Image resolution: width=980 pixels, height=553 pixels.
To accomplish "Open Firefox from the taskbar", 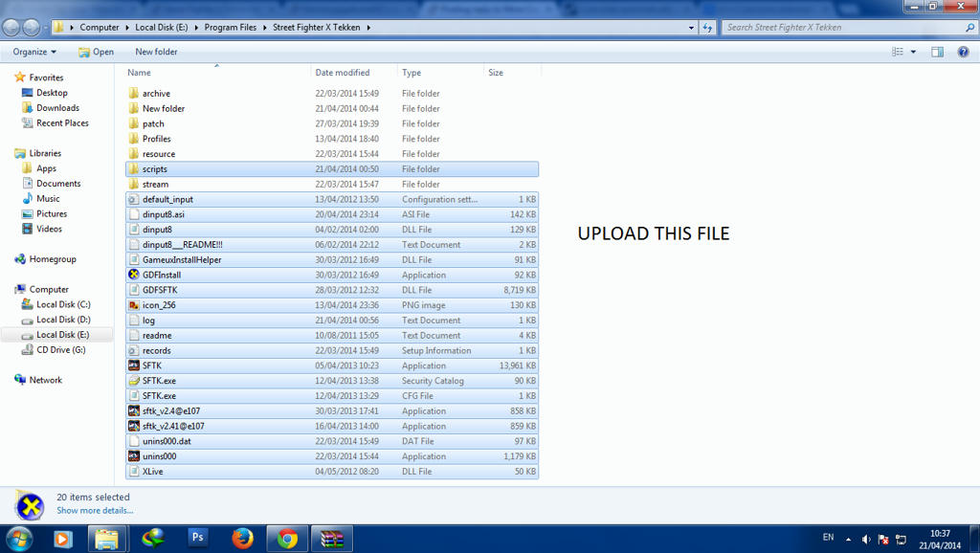I will (x=242, y=538).
